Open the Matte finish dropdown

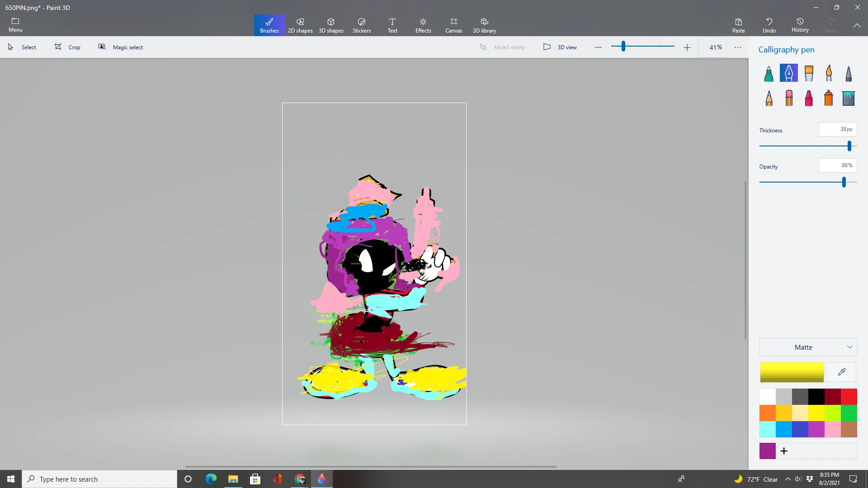tap(807, 347)
